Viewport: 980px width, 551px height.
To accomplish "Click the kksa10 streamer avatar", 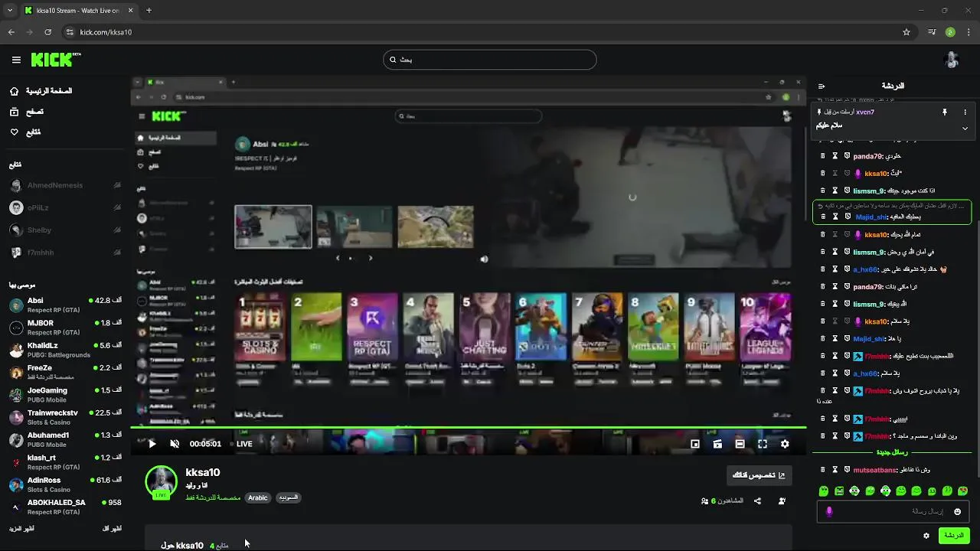I will tap(162, 482).
